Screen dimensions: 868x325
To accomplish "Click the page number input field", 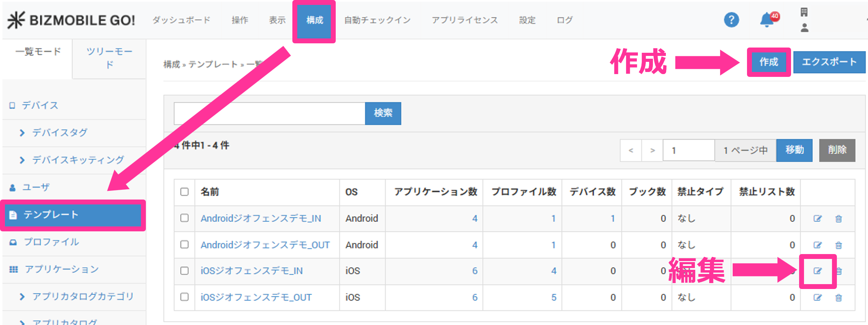I will pyautogui.click(x=688, y=150).
